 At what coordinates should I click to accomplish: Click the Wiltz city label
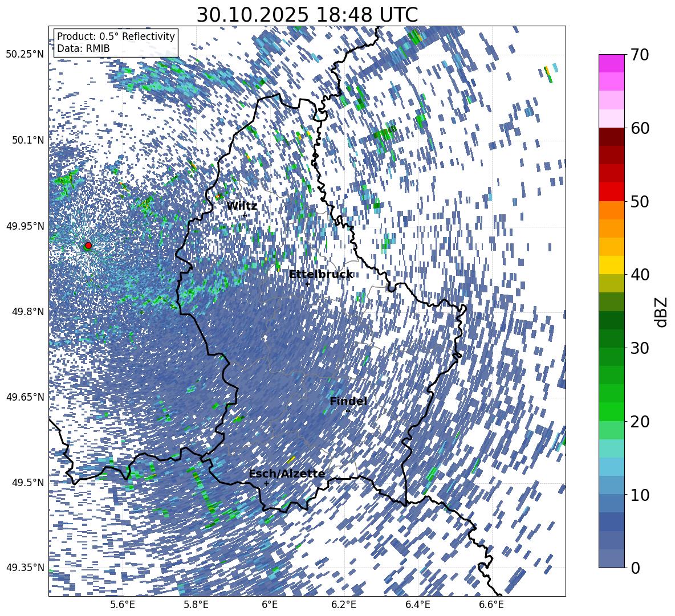click(x=242, y=206)
